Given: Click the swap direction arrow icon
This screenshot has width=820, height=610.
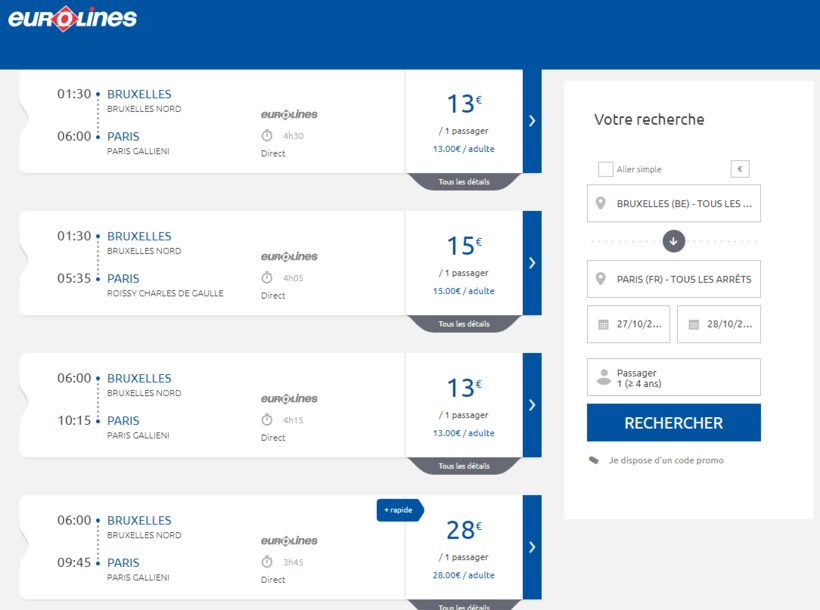Looking at the screenshot, I should 673,241.
